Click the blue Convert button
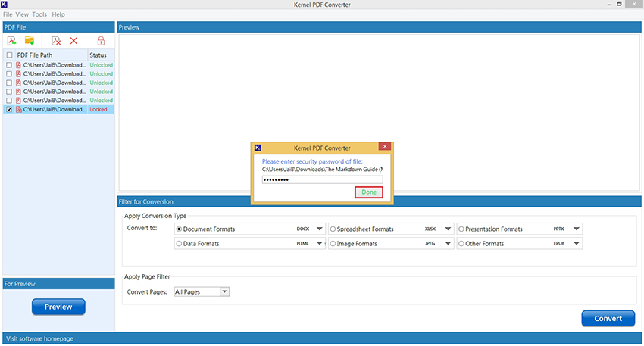 click(x=608, y=318)
